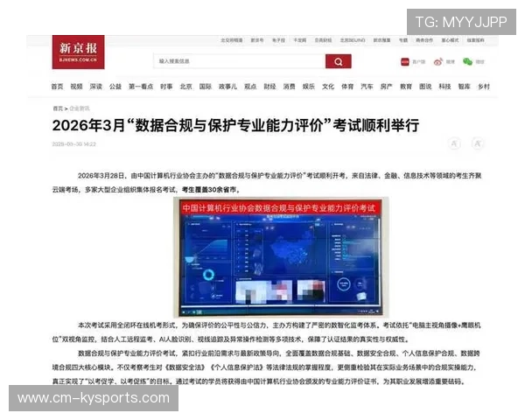This screenshot has height=420, width=525.
Task: Open the 视频 navigation item
Action: point(76,87)
